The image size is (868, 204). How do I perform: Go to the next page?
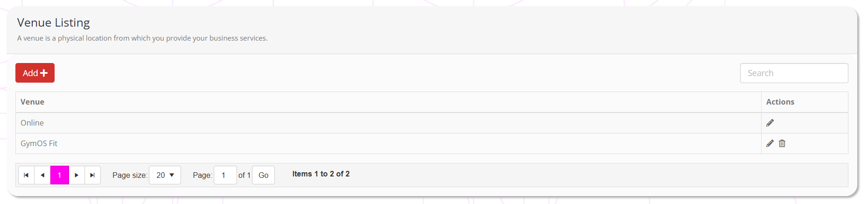[77, 175]
